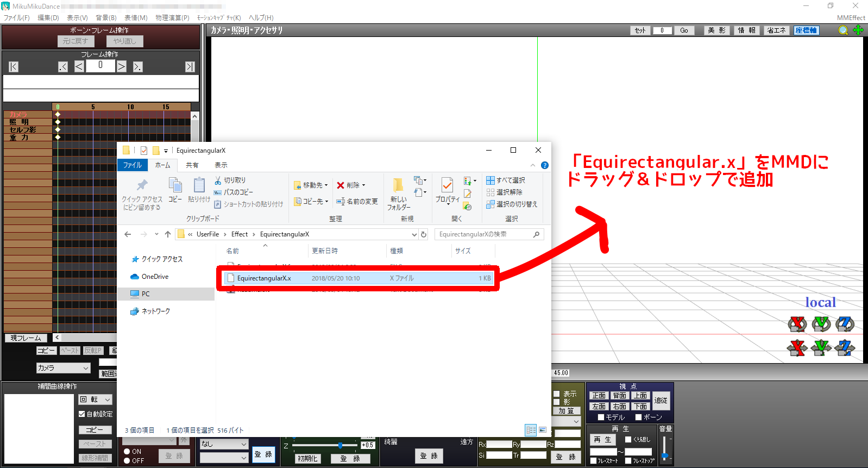
Task: Click the blue slider handle near Z label
Action: click(x=341, y=445)
